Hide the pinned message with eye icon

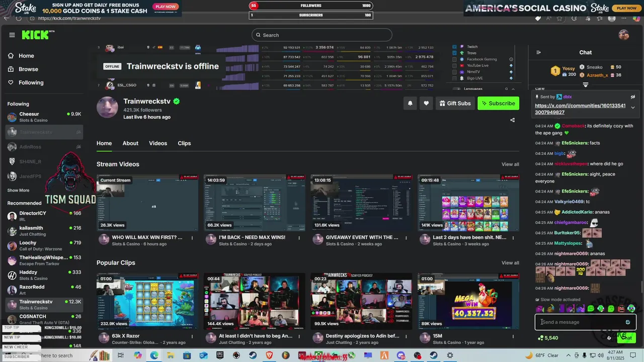click(x=633, y=97)
